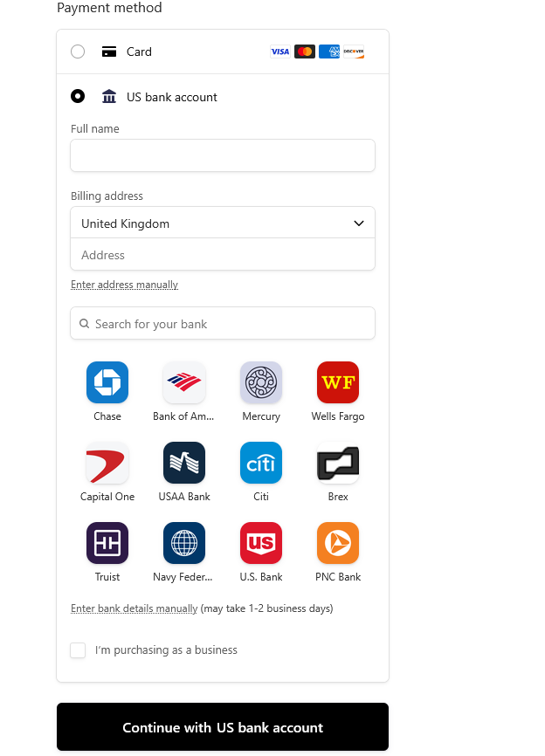Viewport: 545px width, 756px height.
Task: Check I'm purchasing as a business
Action: (78, 650)
